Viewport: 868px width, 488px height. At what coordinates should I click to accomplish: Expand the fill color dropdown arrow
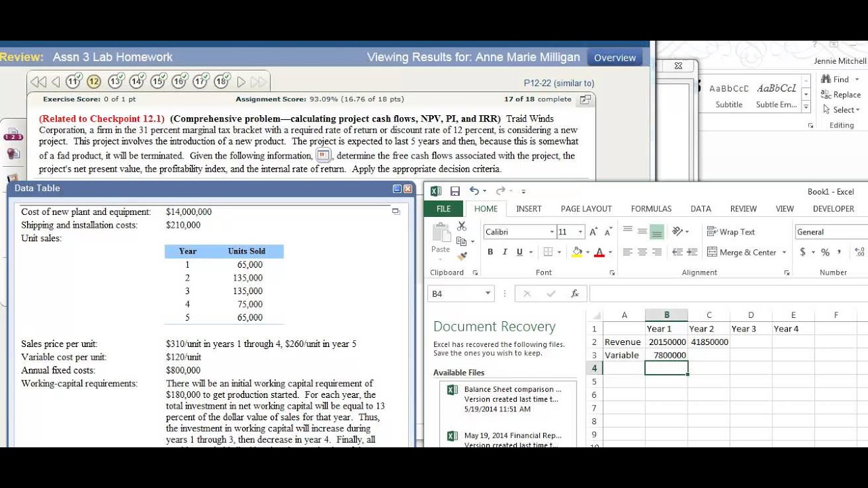point(587,252)
